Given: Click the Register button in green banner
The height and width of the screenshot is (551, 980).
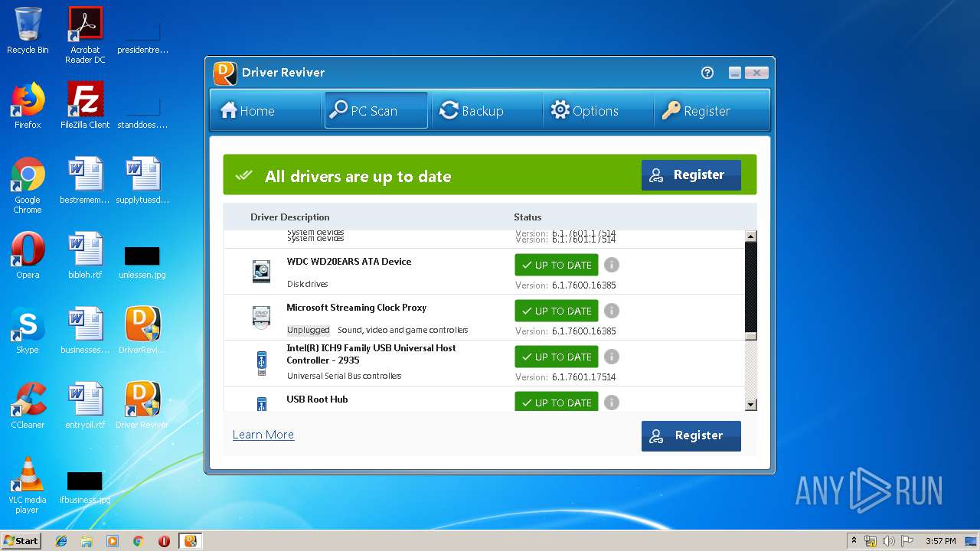Looking at the screenshot, I should 691,175.
